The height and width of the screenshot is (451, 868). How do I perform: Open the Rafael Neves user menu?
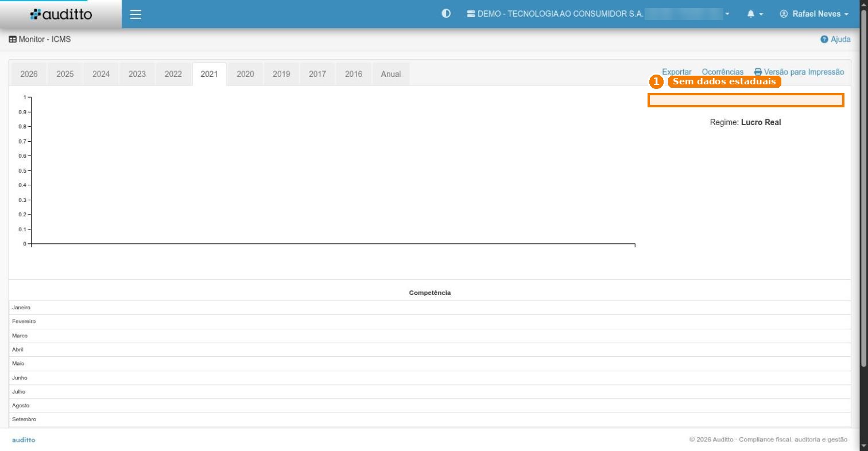point(814,14)
